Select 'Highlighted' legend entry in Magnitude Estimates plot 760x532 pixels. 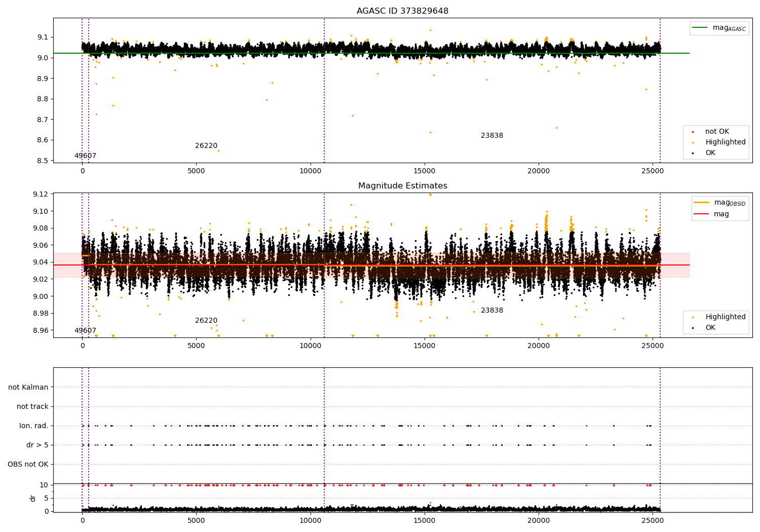point(726,317)
